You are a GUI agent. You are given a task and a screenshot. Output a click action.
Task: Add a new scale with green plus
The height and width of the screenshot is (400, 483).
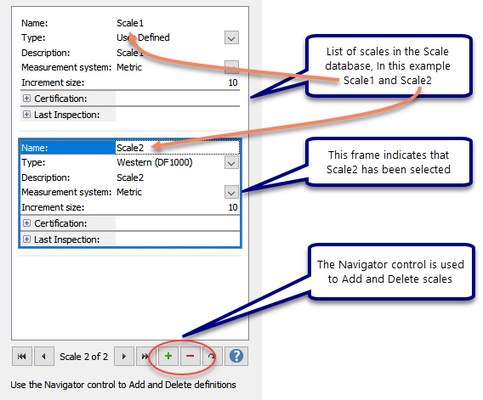tap(168, 356)
